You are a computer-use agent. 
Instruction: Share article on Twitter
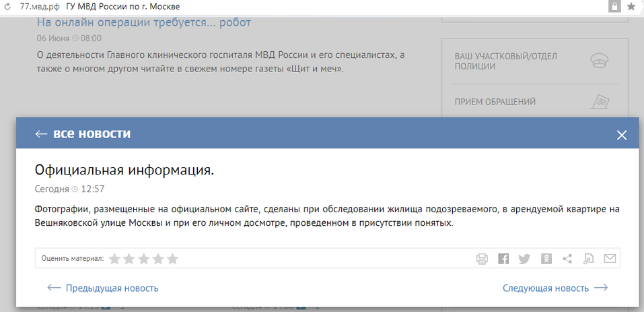coord(524,259)
